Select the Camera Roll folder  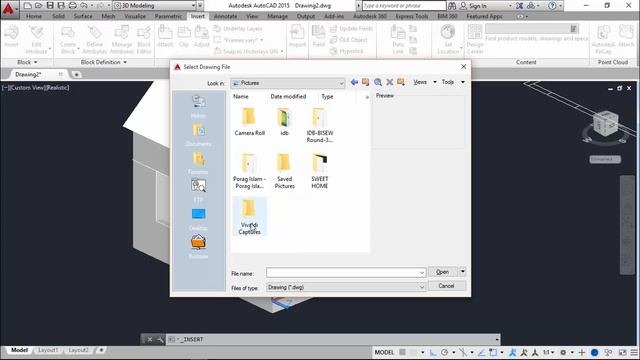[x=249, y=122]
